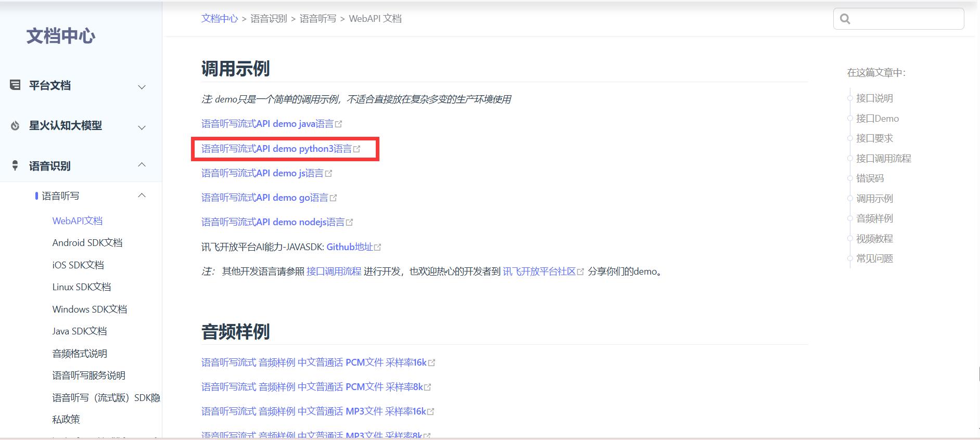
Task: Click the external link icon after the js语言 demo
Action: [x=328, y=173]
